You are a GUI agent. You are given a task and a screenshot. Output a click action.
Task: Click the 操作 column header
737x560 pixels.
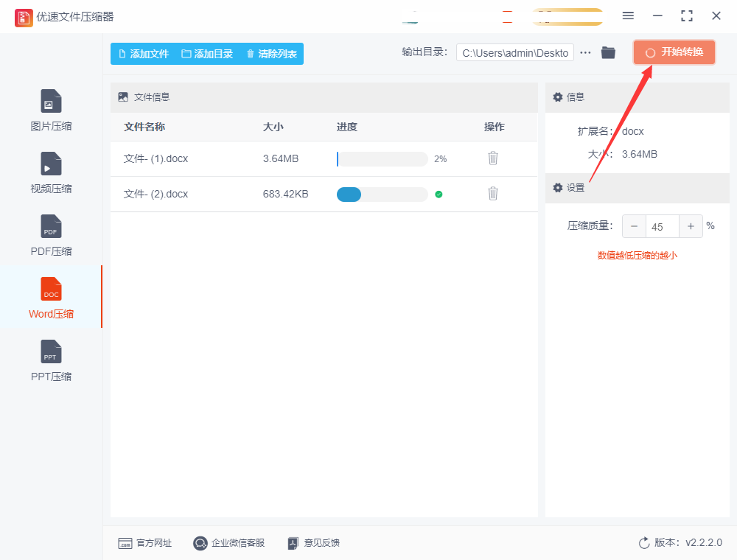[494, 127]
